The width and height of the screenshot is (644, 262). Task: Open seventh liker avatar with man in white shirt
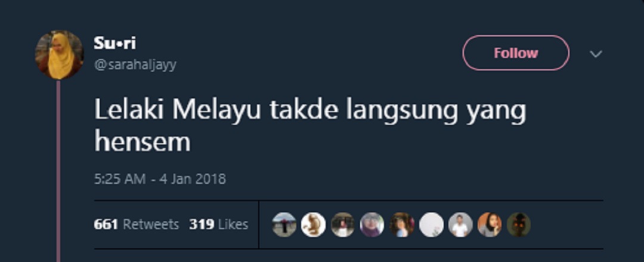[x=460, y=224]
